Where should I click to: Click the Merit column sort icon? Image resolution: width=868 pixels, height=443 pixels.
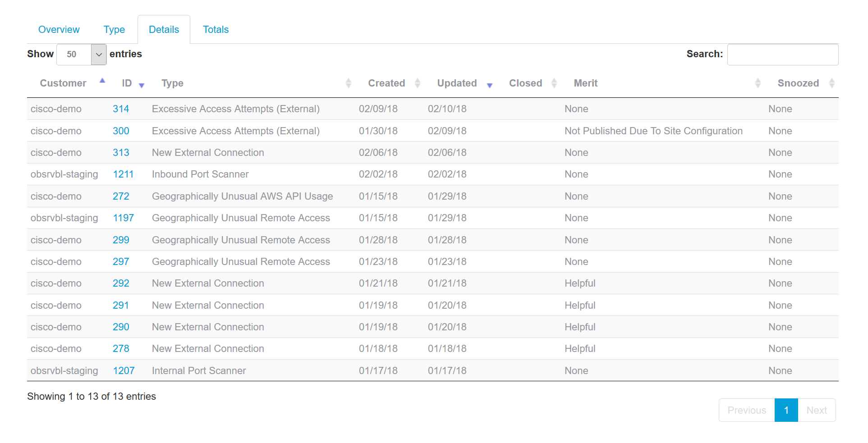(x=758, y=83)
